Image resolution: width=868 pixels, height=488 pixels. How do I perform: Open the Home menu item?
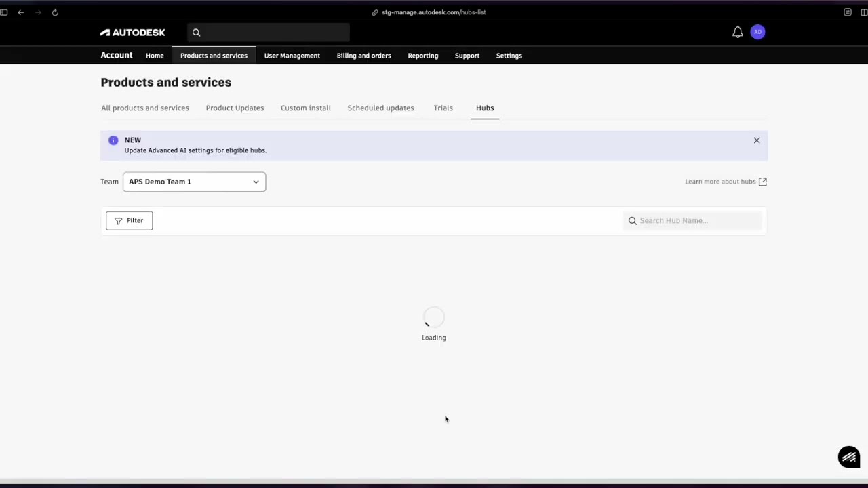(155, 56)
